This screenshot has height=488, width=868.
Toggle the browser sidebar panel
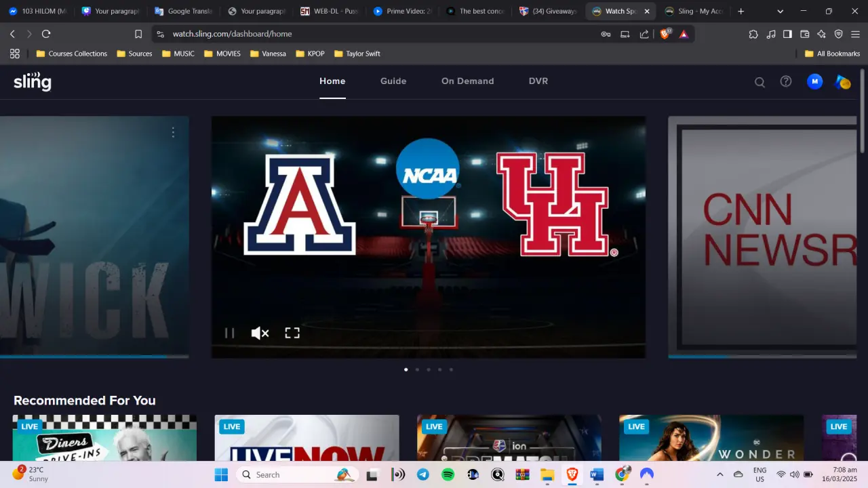click(x=787, y=34)
